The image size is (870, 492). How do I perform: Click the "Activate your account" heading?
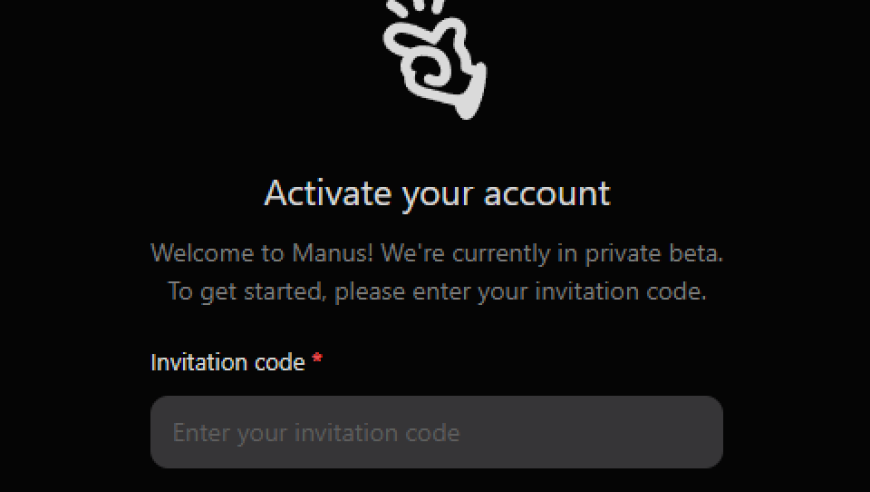tap(437, 194)
